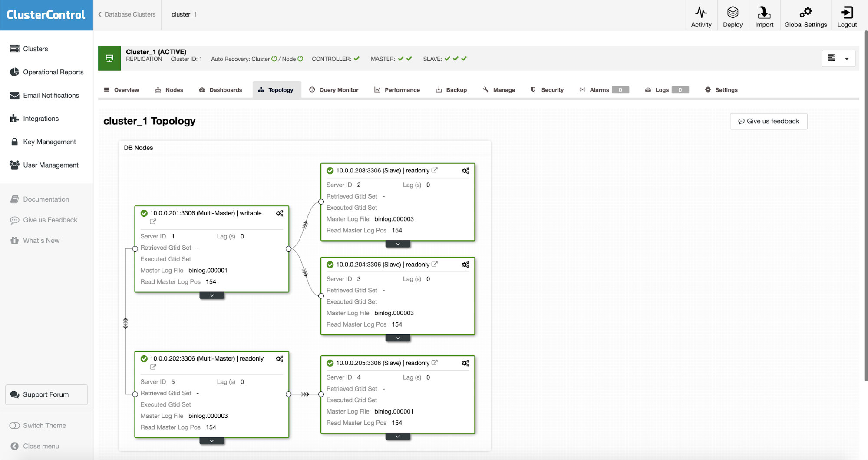The image size is (868, 460).
Task: Open Key Management in sidebar
Action: pos(49,142)
